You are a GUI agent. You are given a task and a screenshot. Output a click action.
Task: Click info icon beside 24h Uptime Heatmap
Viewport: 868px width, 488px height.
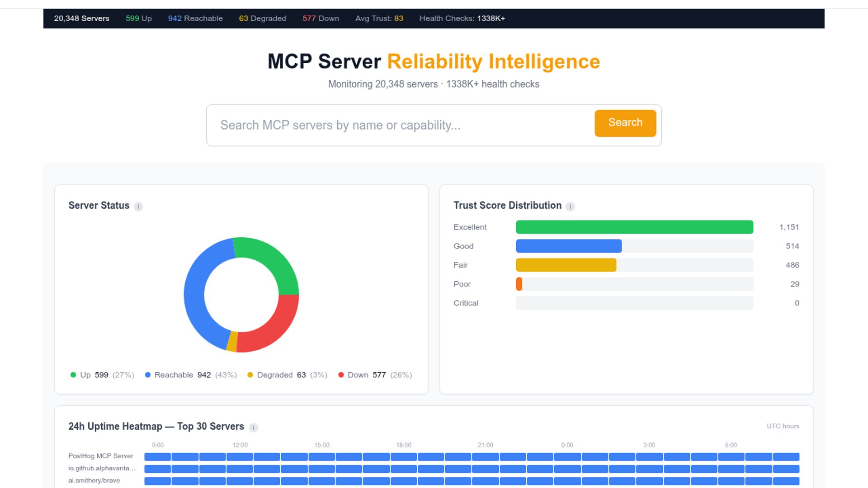pos(254,427)
